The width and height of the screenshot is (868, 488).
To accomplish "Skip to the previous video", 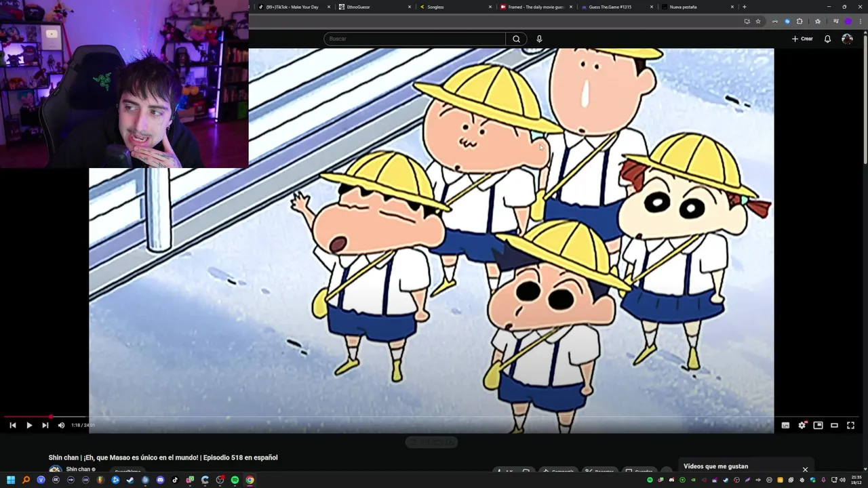I will pos(12,425).
